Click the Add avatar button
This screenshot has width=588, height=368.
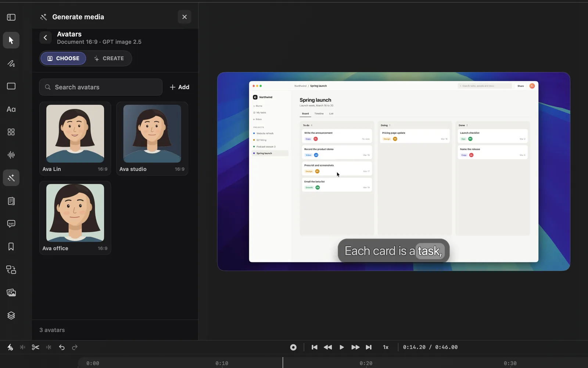point(179,87)
